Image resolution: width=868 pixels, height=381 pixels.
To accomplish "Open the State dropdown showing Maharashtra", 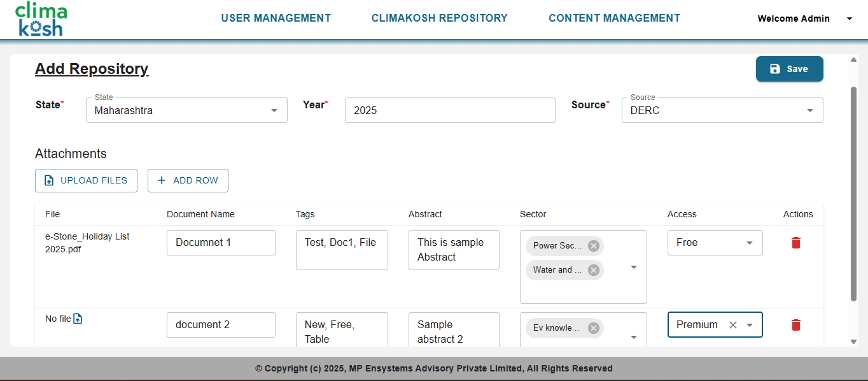I will click(x=274, y=110).
